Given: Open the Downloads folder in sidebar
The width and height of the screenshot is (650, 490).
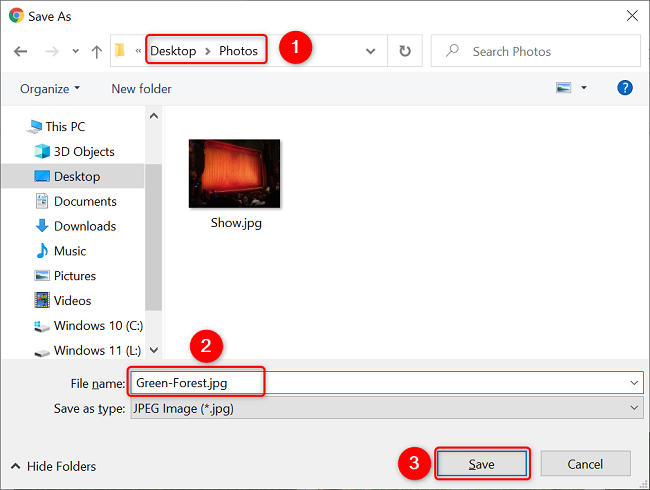Looking at the screenshot, I should pos(75,226).
